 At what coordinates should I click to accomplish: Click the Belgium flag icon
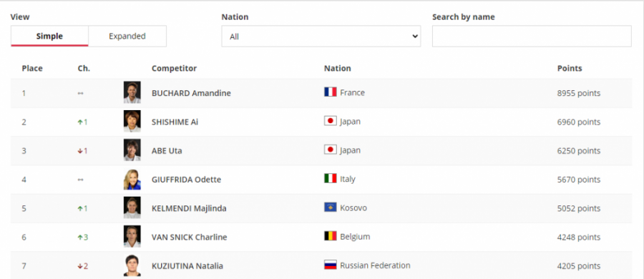click(x=330, y=236)
